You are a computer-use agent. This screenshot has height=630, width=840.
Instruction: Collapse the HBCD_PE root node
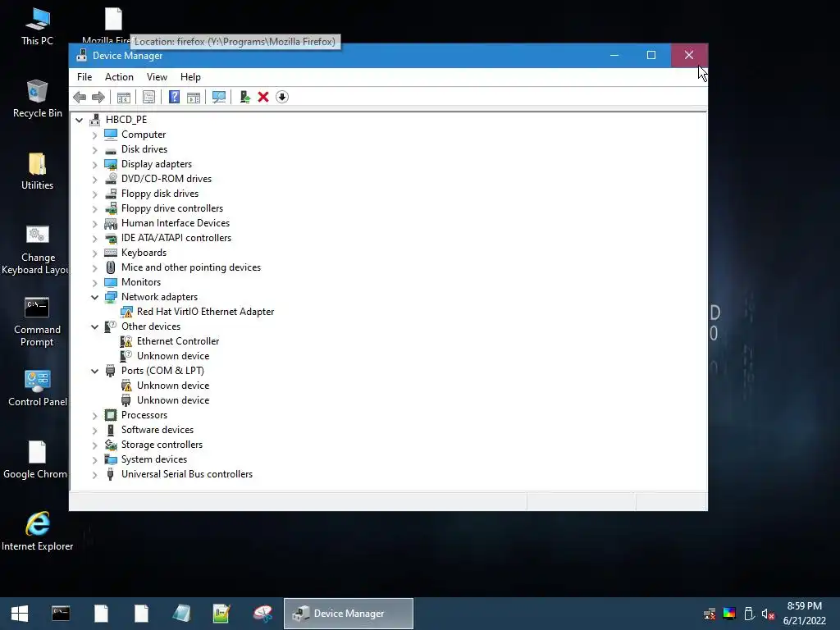(x=80, y=120)
